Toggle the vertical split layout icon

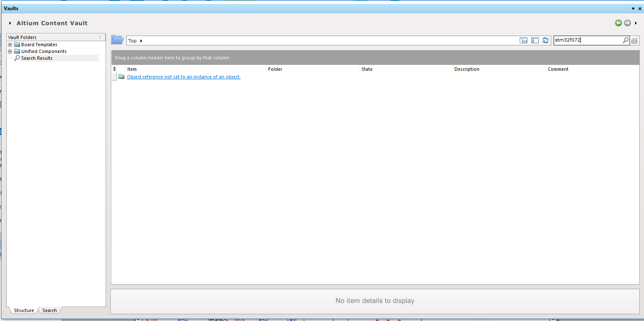[x=535, y=40]
